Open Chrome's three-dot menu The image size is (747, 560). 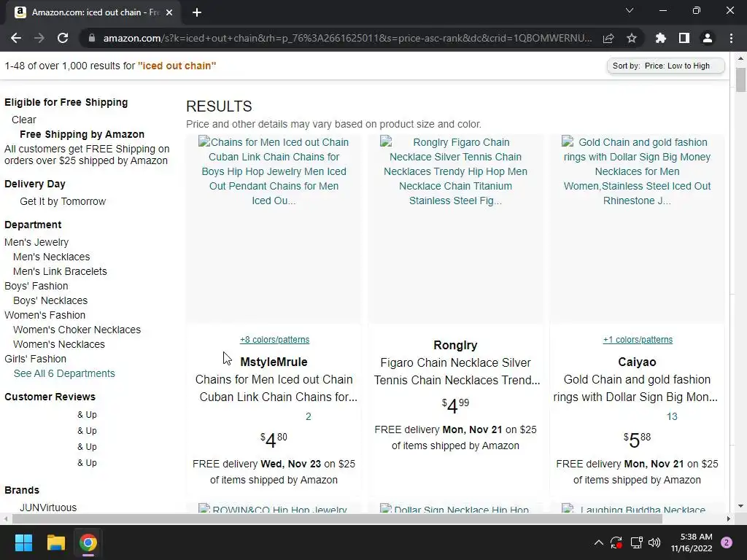coord(731,38)
